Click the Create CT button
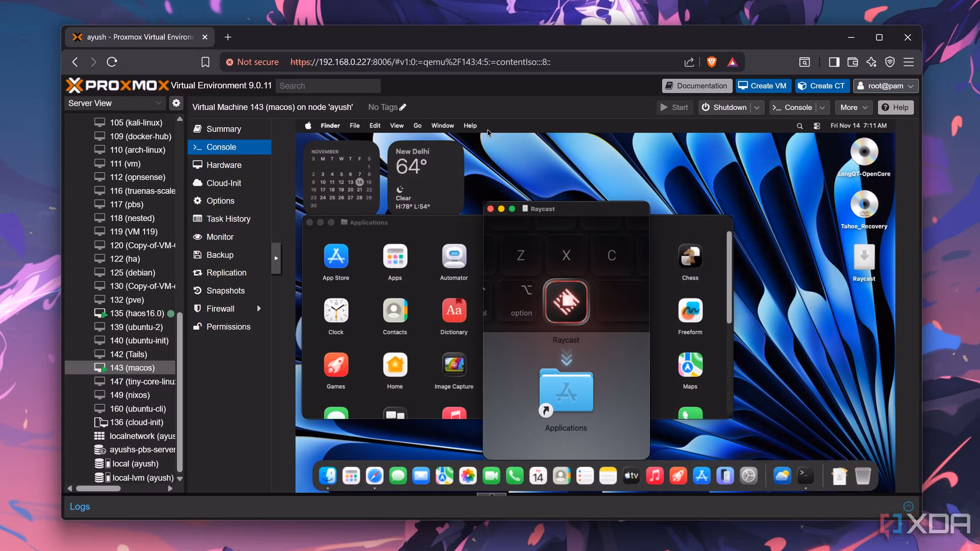Viewport: 980px width, 551px height. (822, 86)
